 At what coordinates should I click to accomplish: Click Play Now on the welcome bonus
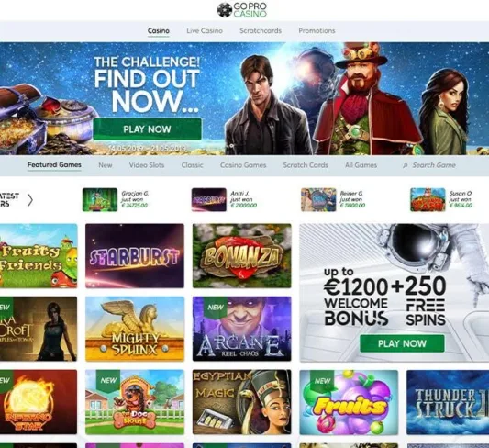point(402,343)
